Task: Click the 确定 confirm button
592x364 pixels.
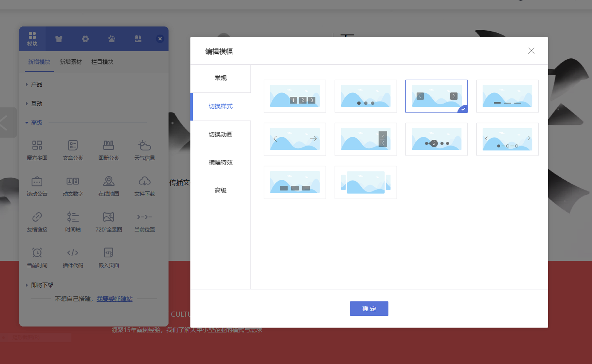Action: 369,308
